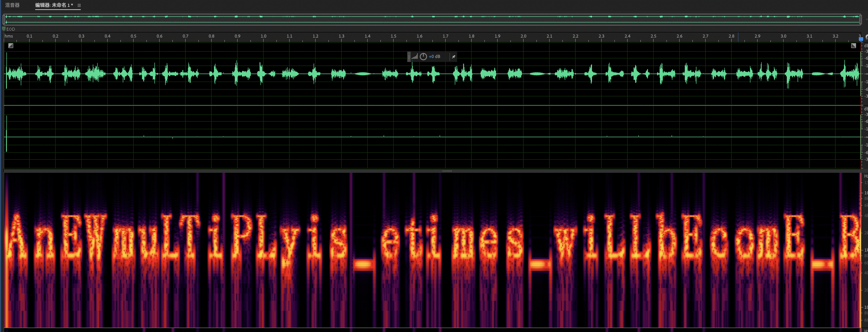Click the 1.0 mark on the time ruler
The height and width of the screenshot is (332, 868).
point(263,36)
